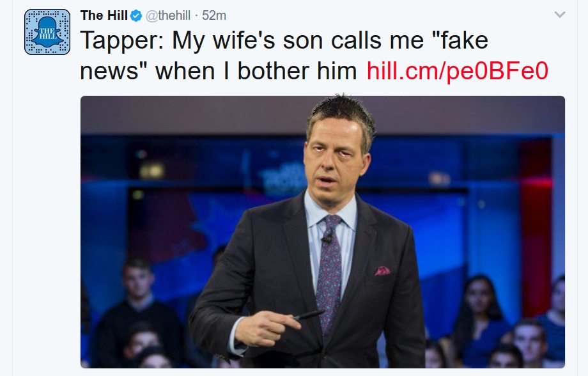Click the lapel microphone on the tie
The image size is (588, 376).
click(x=327, y=240)
